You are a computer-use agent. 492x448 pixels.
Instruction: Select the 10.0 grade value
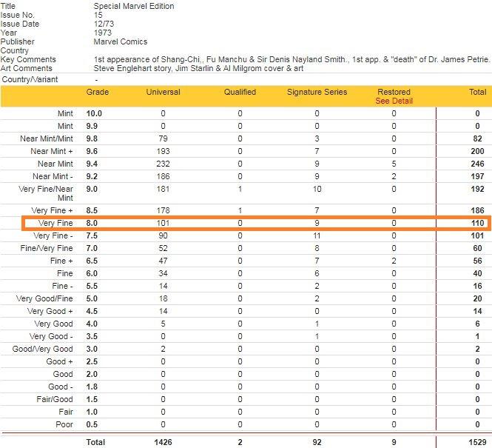94,113
